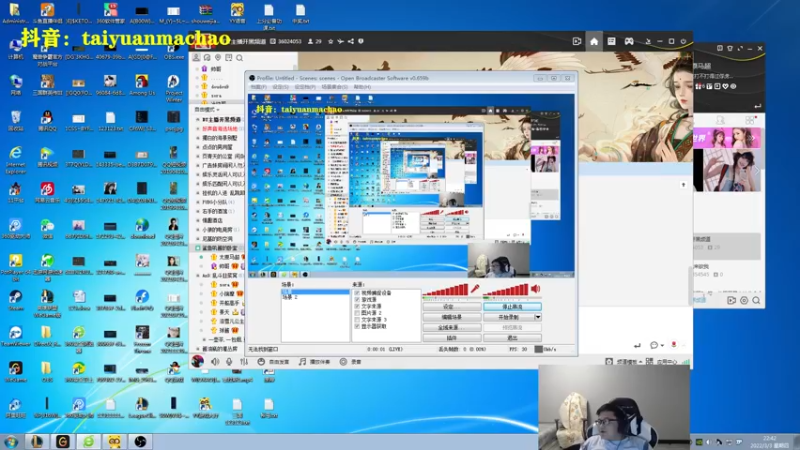Click the 插件 button in OBS
This screenshot has height=450, width=800.
pyautogui.click(x=452, y=338)
